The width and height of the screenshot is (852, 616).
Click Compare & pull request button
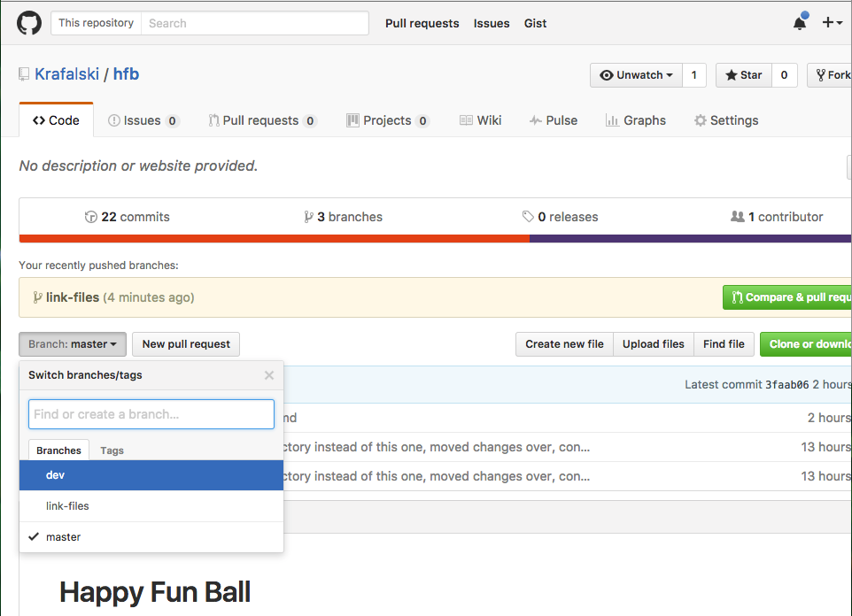click(787, 297)
